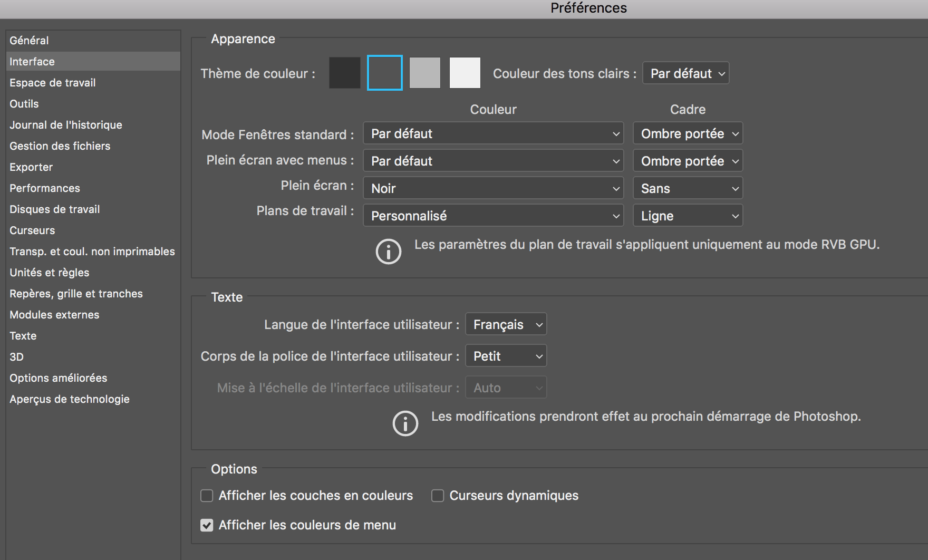Select the darkest color theme swatch
Screen dimensions: 928x560
coord(344,73)
